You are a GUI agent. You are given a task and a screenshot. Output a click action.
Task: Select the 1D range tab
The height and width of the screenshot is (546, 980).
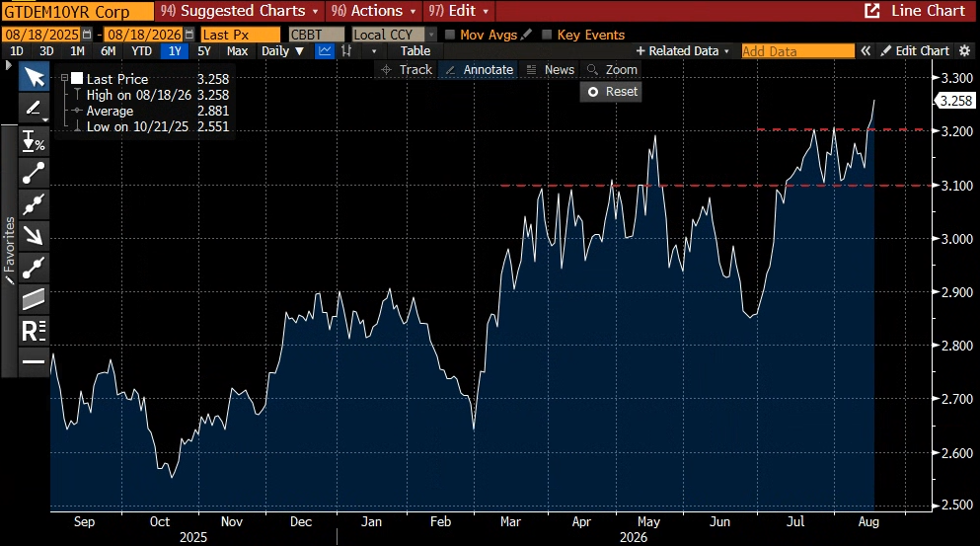pos(17,51)
